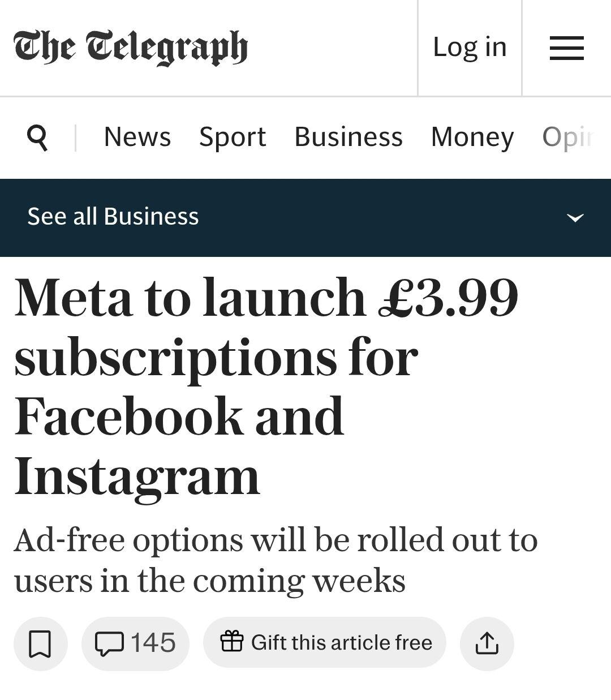611x700 pixels.
Task: Open the search magnifier icon
Action: [x=37, y=138]
